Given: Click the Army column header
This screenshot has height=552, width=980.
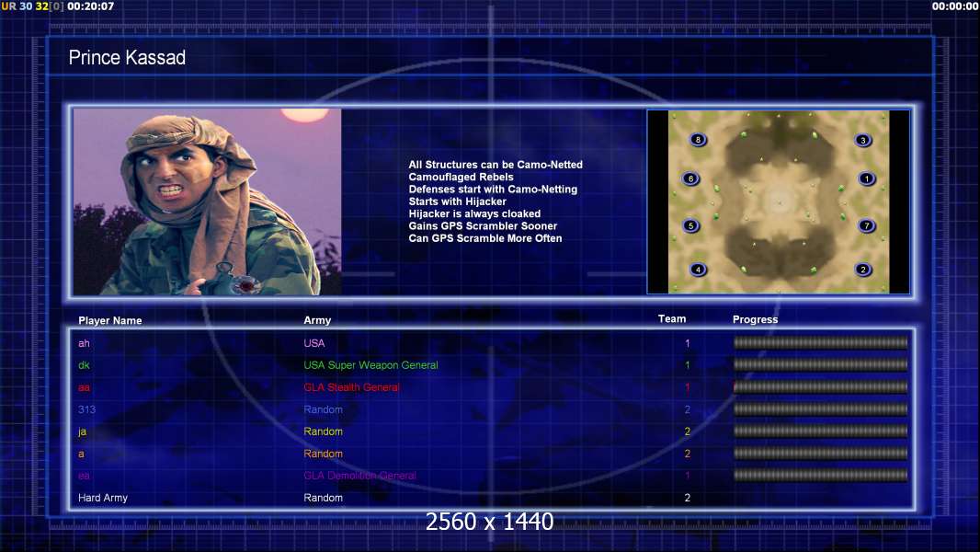Looking at the screenshot, I should pyautogui.click(x=317, y=320).
